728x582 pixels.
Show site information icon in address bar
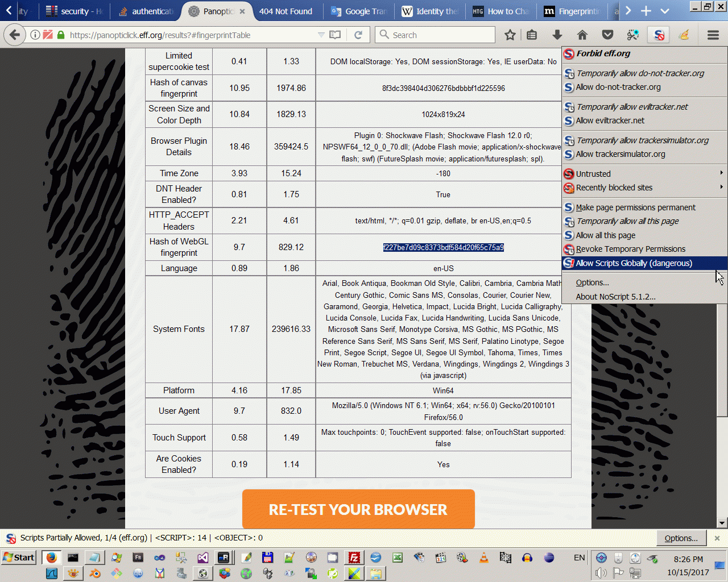point(35,35)
